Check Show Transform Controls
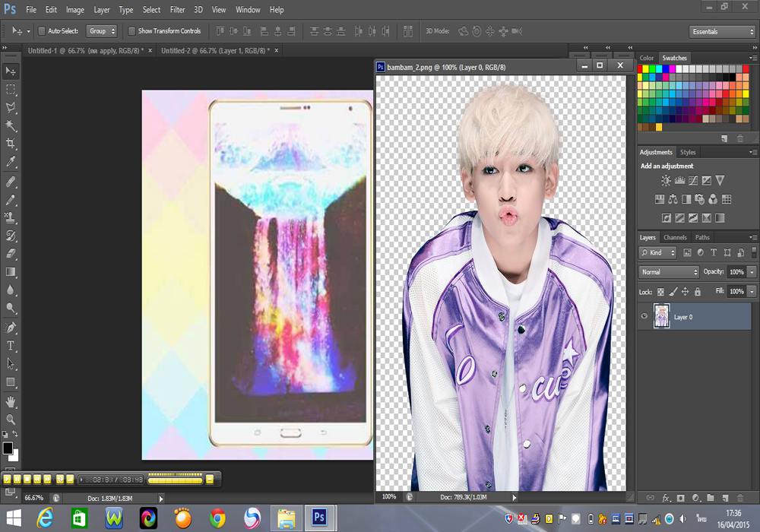This screenshot has width=760, height=532. [131, 31]
